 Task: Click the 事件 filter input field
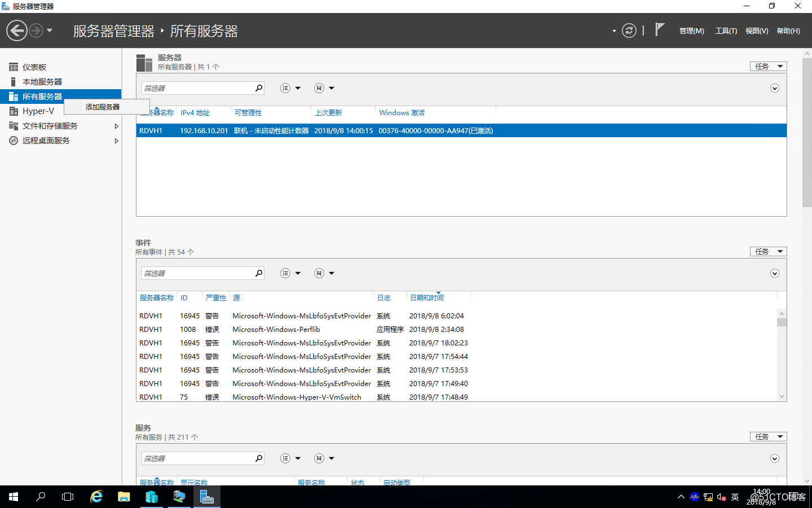[197, 273]
